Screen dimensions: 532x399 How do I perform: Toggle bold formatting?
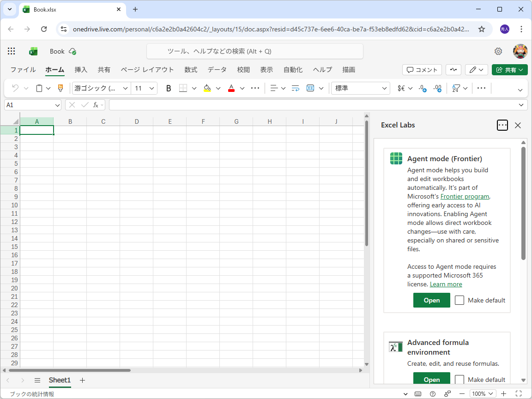pos(168,88)
